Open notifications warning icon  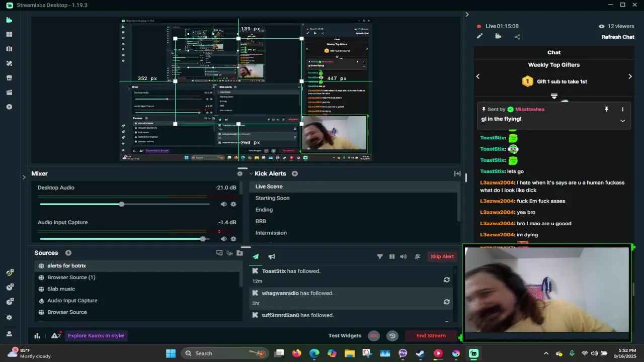click(55, 336)
